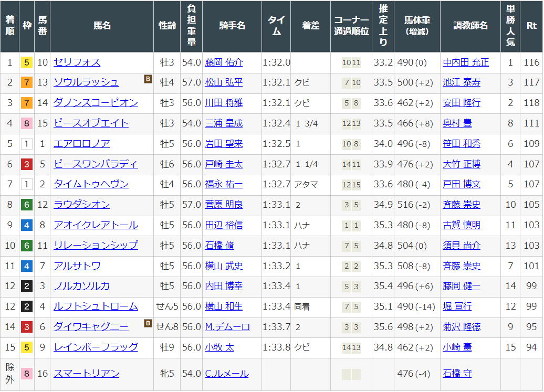Open horse page for ピースオブエイト
Image resolution: width=544 pixels, height=392 pixels.
click(x=91, y=123)
